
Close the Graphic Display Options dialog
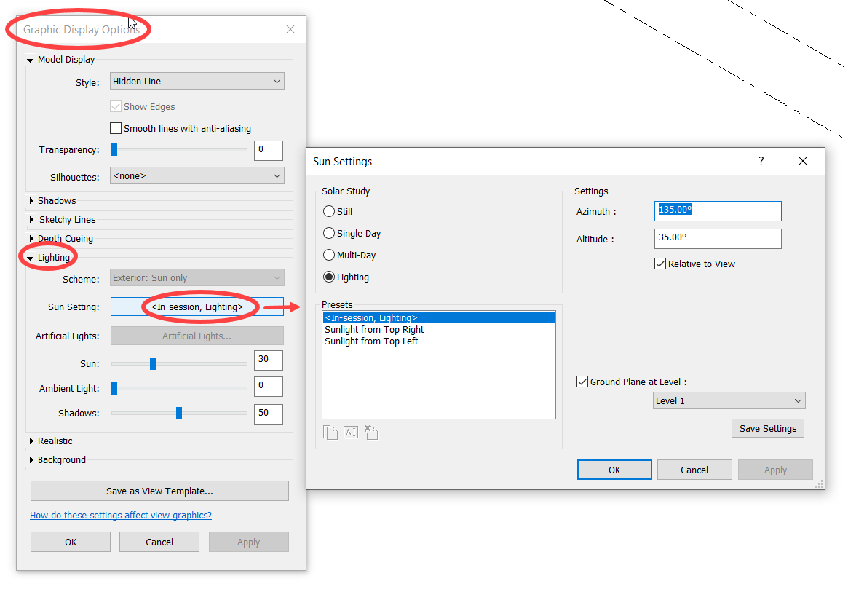290,29
